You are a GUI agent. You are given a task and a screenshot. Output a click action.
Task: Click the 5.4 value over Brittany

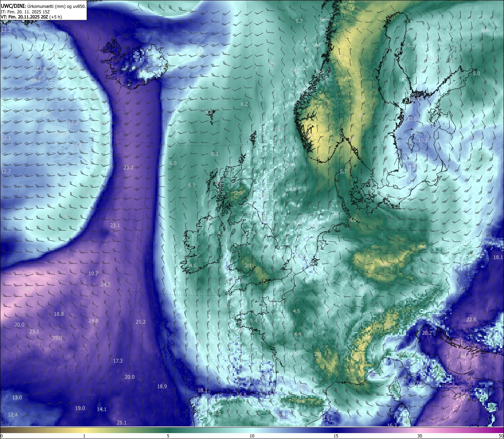254,320
